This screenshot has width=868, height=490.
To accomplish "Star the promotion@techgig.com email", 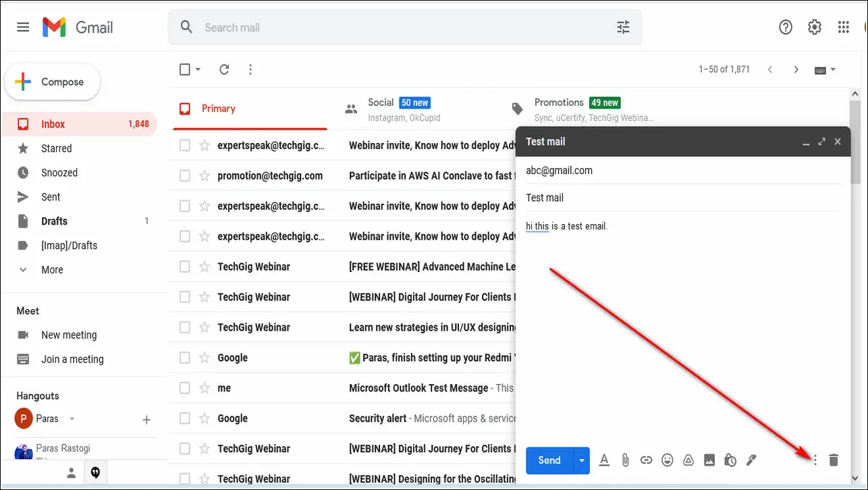I will click(x=205, y=175).
